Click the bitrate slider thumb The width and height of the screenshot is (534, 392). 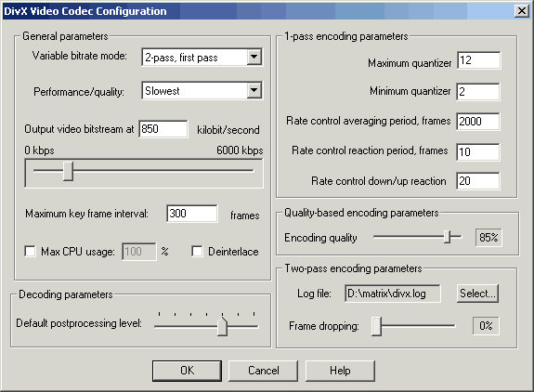point(68,171)
